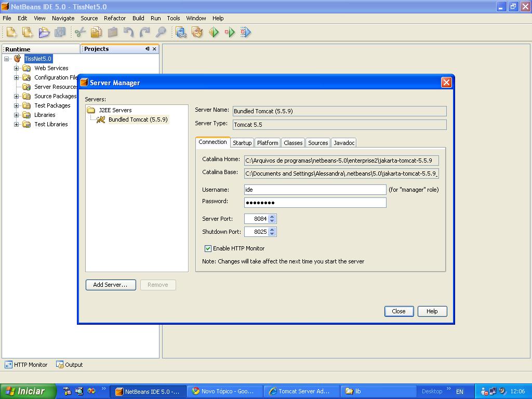The image size is (532, 399).
Task: Expand the Configuration Files tree node
Action: 16,78
